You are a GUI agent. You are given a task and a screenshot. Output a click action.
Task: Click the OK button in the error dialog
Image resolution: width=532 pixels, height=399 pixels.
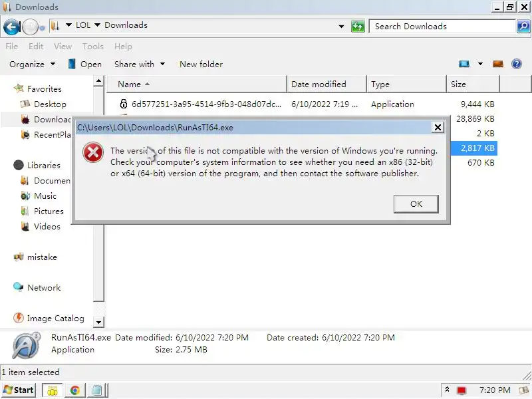coord(416,204)
